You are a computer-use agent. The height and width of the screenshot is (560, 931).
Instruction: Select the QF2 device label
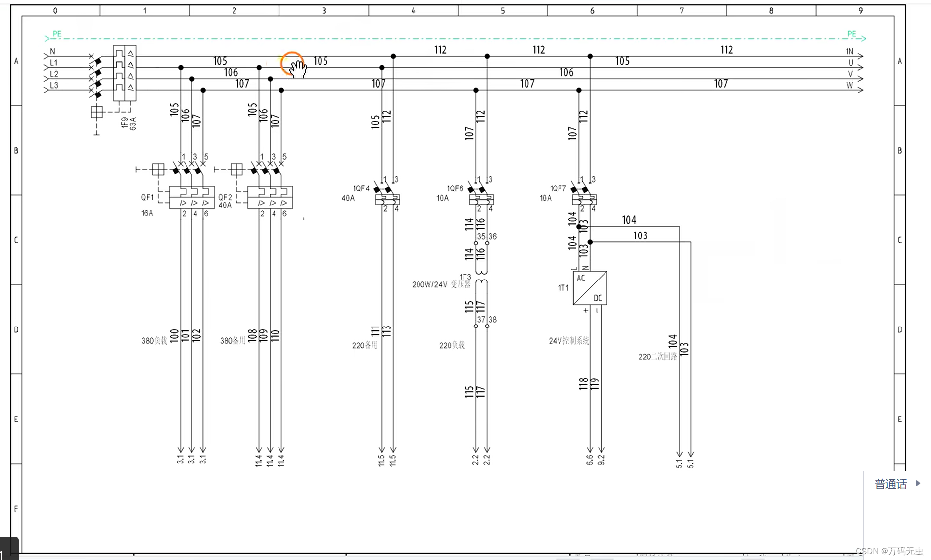point(225,197)
